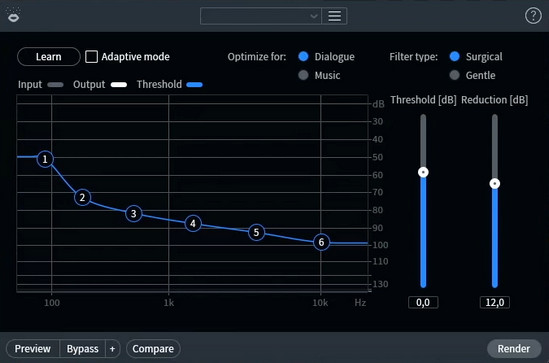Click the Threshold legend label

[x=159, y=84]
